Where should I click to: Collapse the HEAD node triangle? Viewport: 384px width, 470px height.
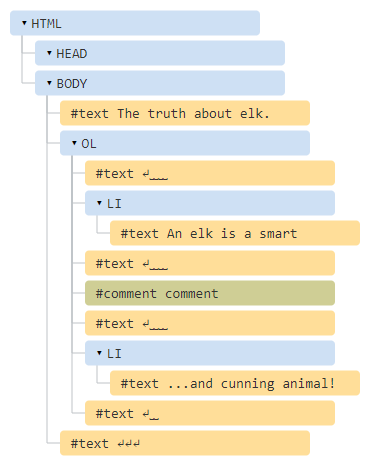click(x=49, y=53)
